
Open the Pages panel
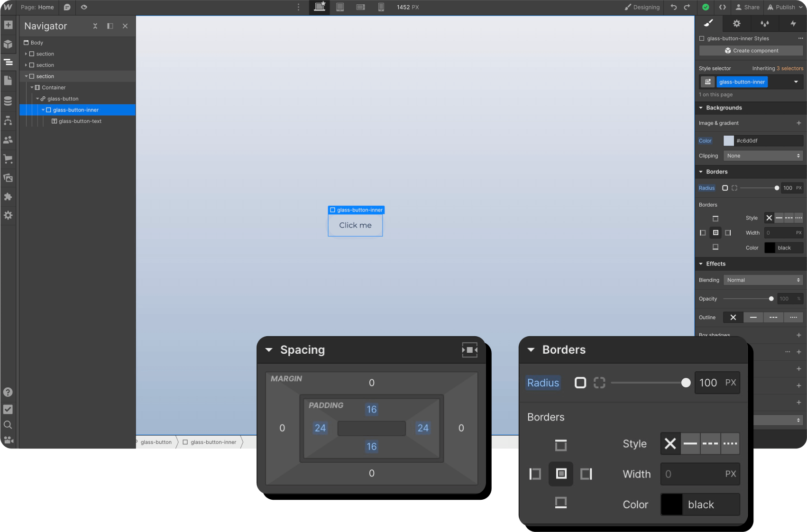click(x=8, y=81)
